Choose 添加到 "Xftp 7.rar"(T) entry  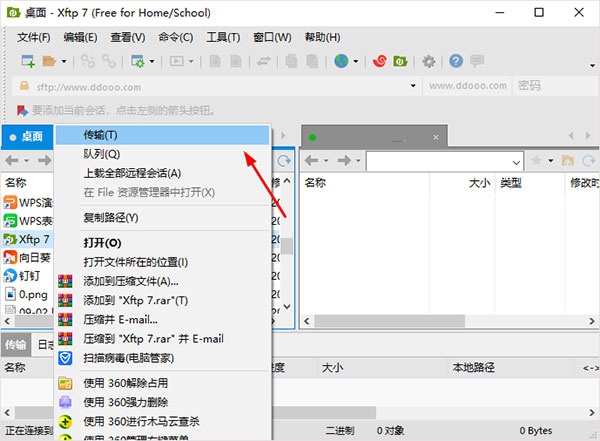pyautogui.click(x=163, y=301)
